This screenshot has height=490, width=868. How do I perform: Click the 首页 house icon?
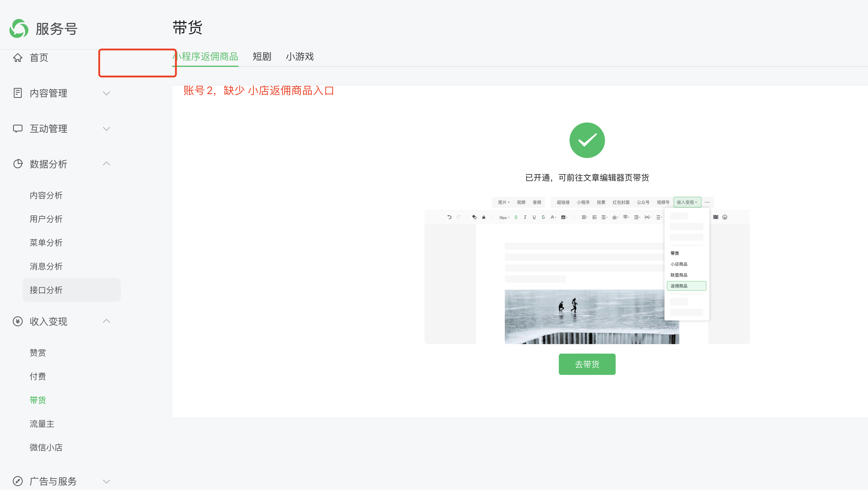tap(17, 58)
